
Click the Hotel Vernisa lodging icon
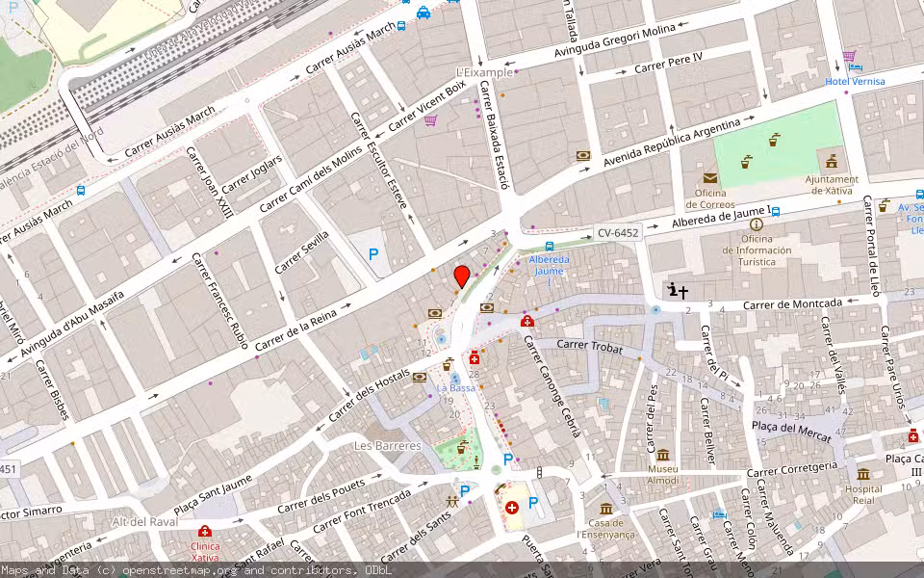click(855, 67)
